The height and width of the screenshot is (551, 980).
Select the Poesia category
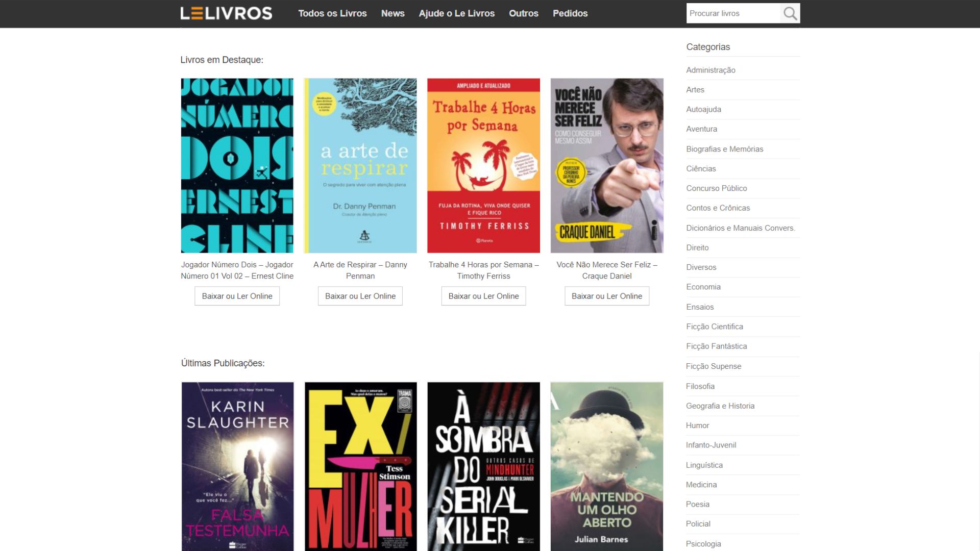click(x=697, y=505)
